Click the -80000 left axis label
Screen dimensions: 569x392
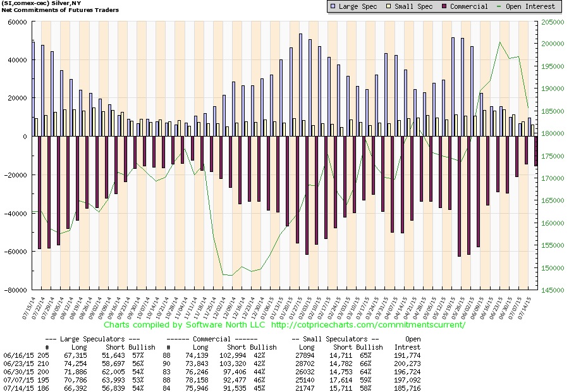tap(16, 290)
